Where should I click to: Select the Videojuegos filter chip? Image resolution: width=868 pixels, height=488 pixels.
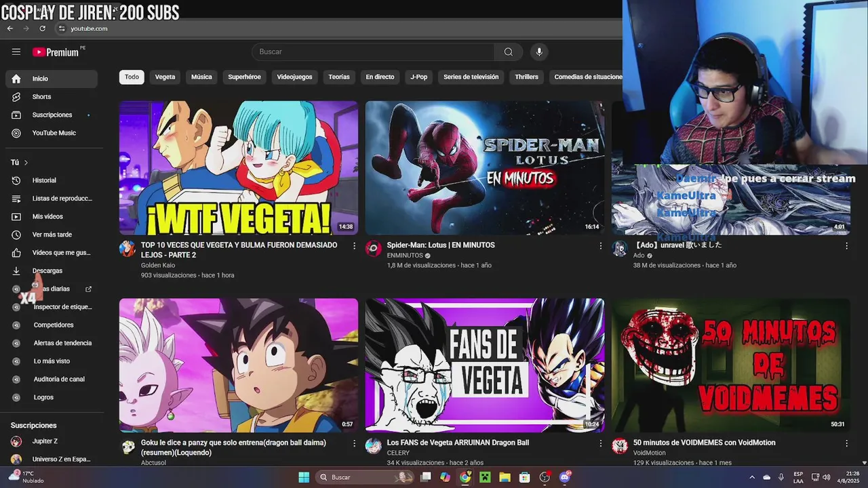tap(294, 77)
